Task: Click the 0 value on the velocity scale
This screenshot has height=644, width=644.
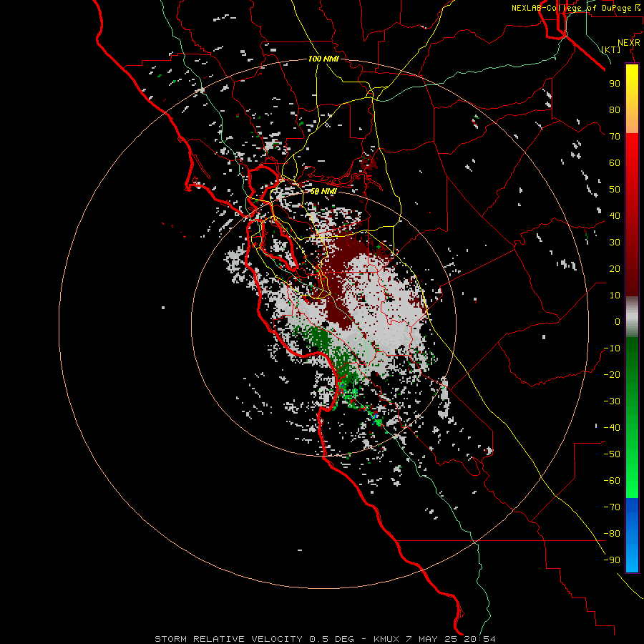Action: pos(618,321)
